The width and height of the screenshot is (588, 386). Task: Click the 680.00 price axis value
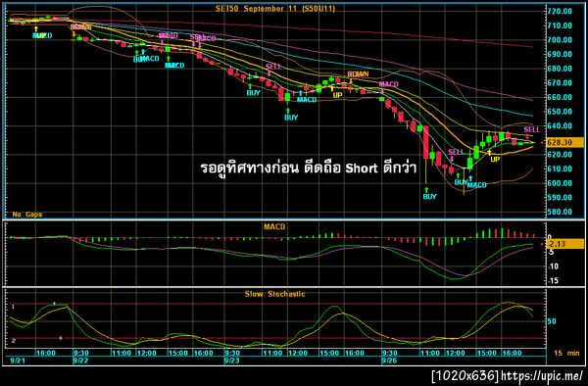[560, 69]
